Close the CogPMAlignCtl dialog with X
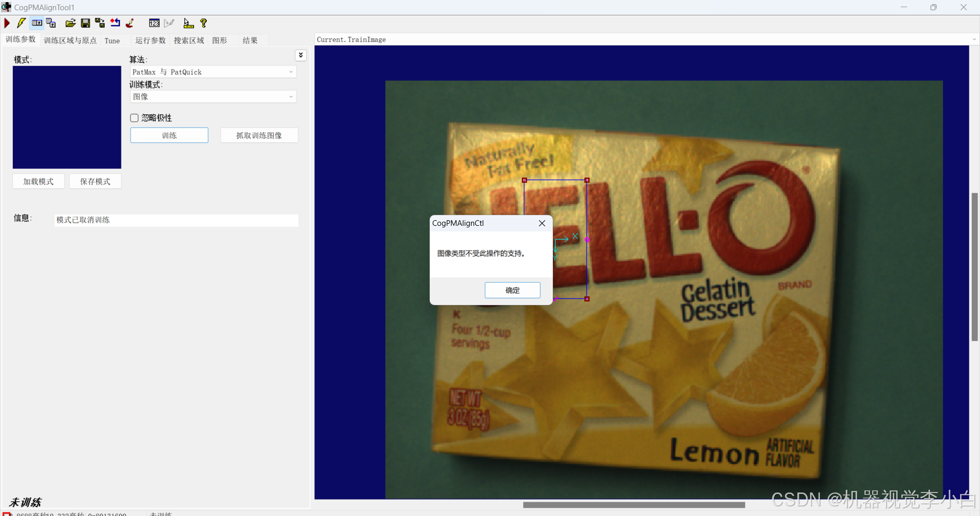This screenshot has width=980, height=516. (x=542, y=223)
